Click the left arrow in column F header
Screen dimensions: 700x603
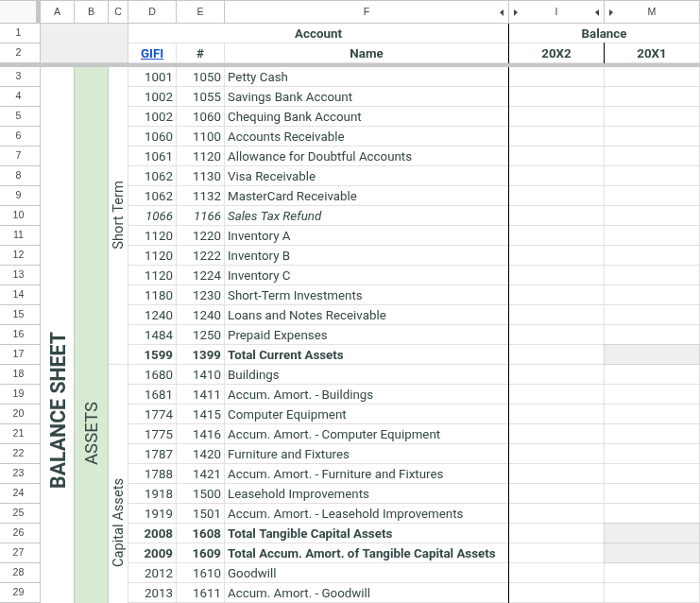coord(502,12)
